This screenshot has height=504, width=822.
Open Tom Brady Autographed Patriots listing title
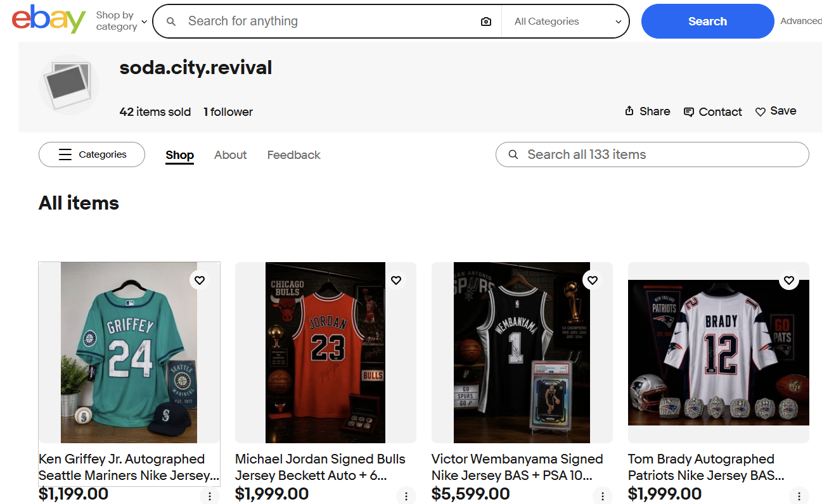click(x=706, y=467)
